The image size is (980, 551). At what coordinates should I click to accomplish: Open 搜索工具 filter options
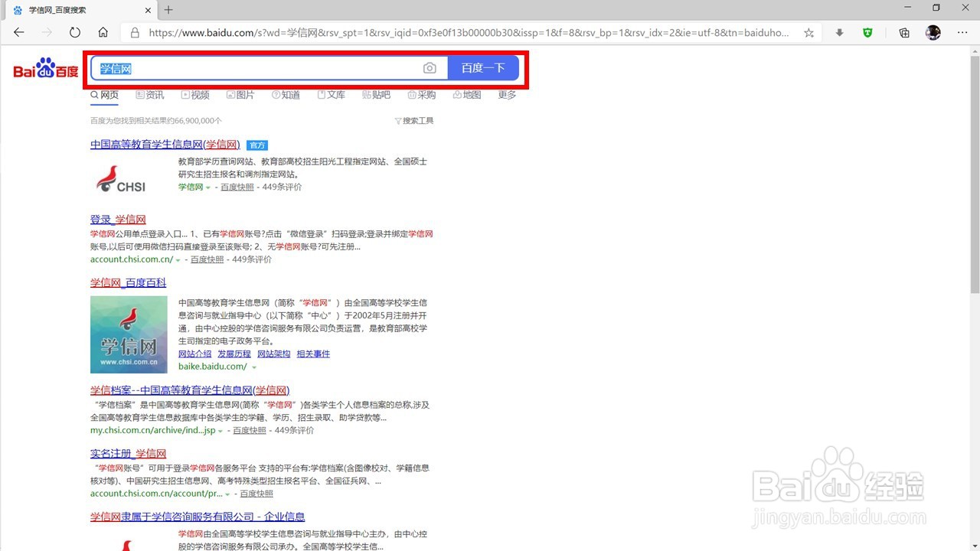414,121
